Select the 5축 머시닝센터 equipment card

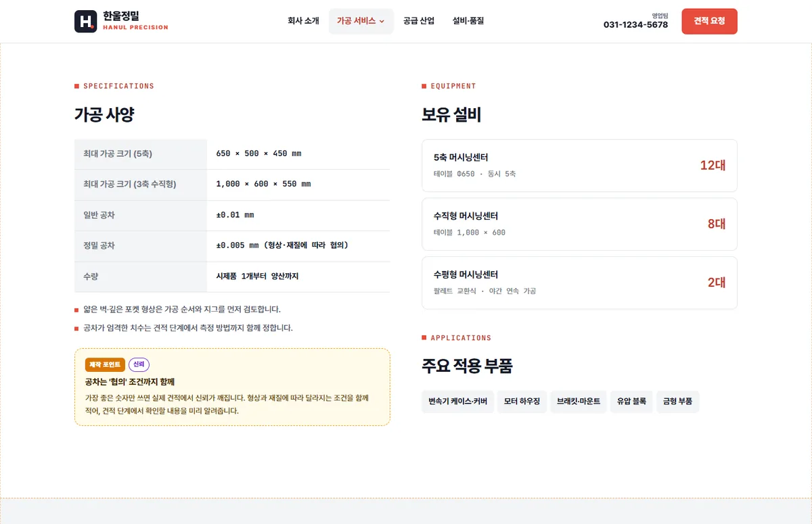(x=579, y=166)
